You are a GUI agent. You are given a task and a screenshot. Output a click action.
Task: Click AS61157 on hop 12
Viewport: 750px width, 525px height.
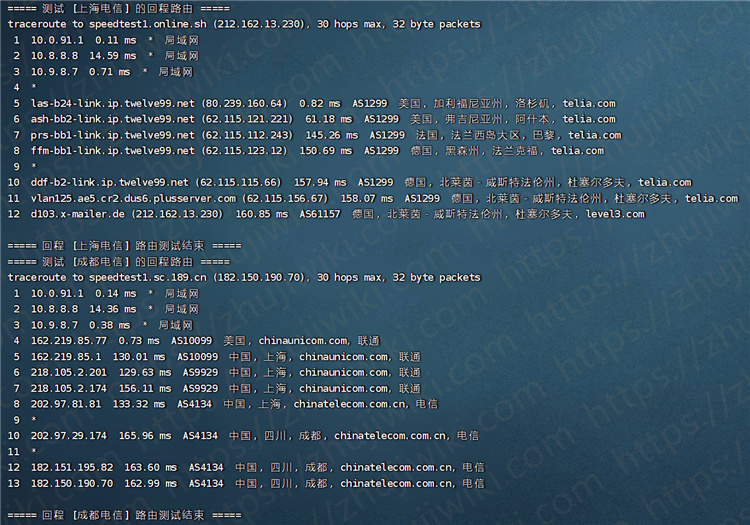(320, 214)
